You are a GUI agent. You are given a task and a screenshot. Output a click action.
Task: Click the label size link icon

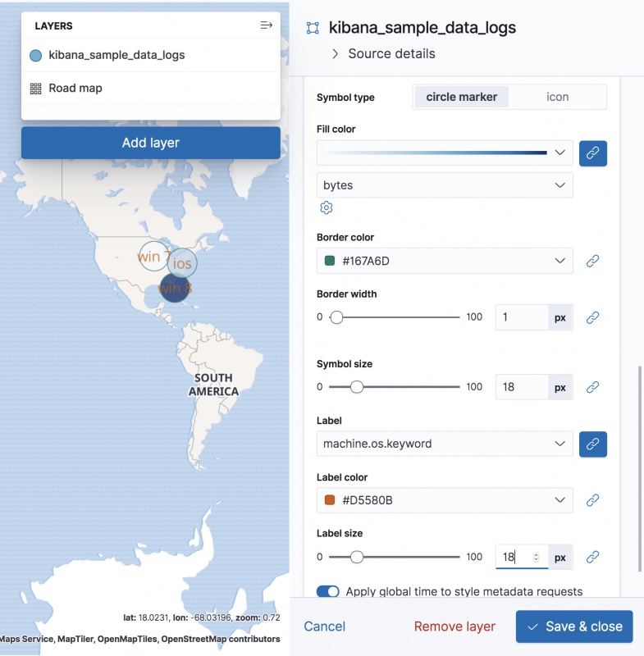[x=592, y=557]
